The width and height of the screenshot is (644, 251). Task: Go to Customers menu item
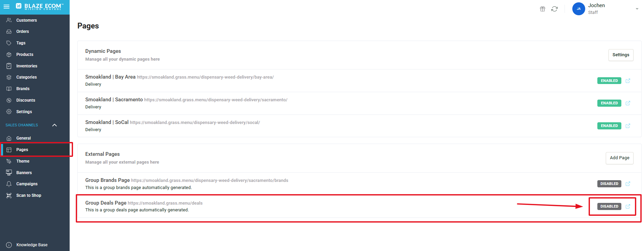pyautogui.click(x=35, y=20)
